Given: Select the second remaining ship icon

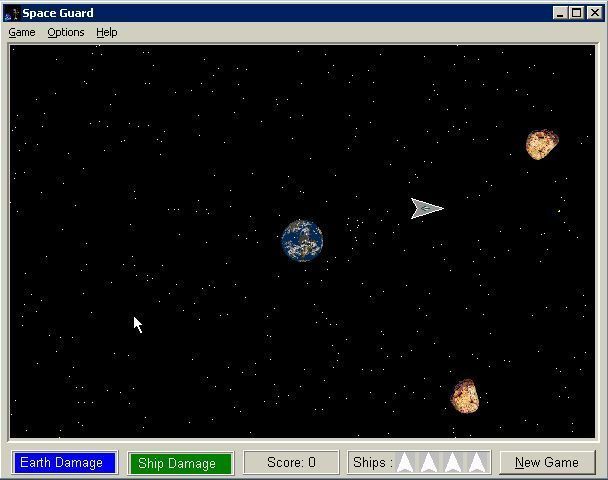Looking at the screenshot, I should (429, 463).
